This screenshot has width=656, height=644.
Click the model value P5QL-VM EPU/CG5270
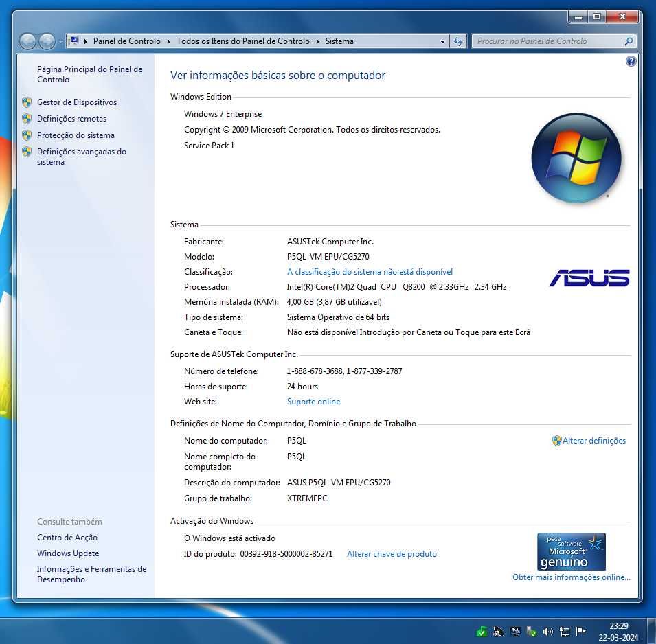328,257
